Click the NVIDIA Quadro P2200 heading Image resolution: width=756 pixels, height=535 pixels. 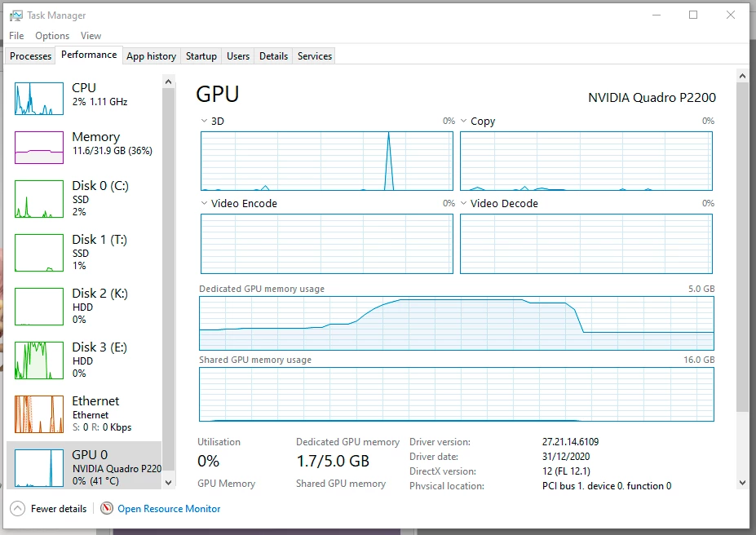652,97
